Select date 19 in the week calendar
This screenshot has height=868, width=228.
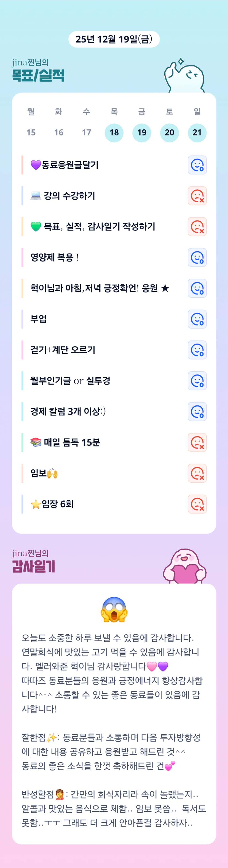(142, 133)
